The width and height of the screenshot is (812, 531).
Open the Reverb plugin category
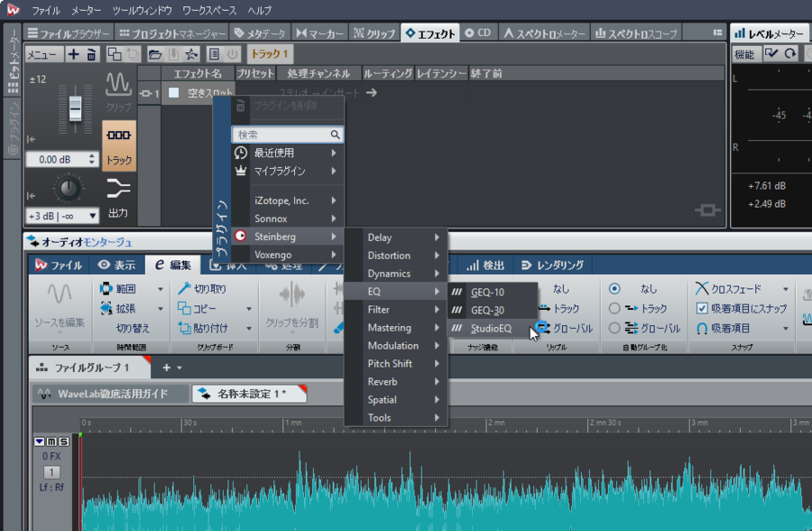point(396,382)
